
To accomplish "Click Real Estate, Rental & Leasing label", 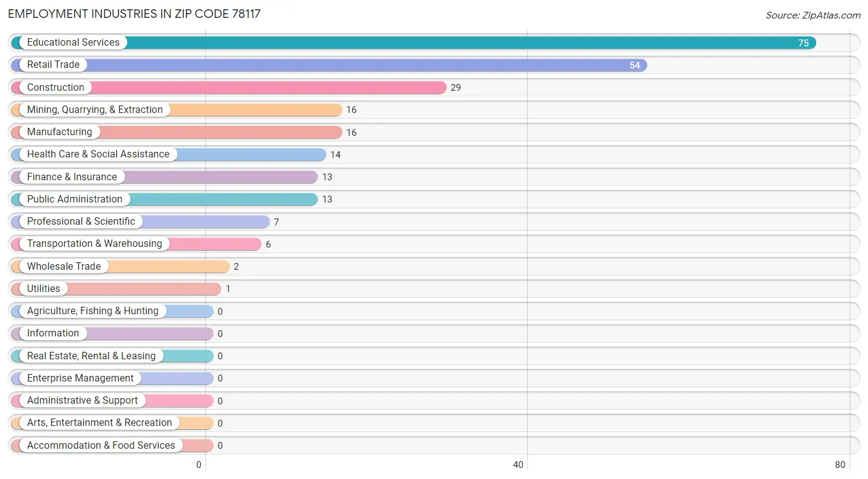I will coord(91,356).
